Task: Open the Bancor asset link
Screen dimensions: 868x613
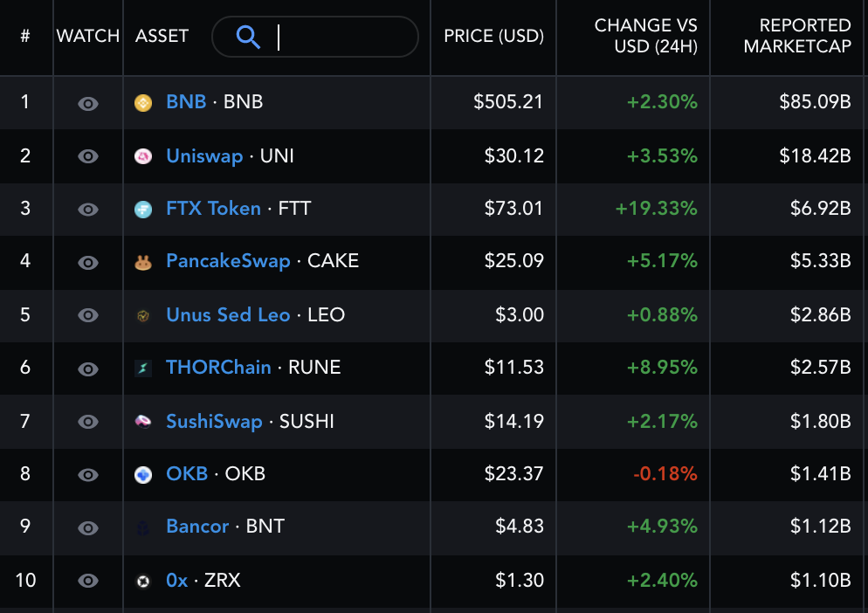Action: click(x=197, y=526)
